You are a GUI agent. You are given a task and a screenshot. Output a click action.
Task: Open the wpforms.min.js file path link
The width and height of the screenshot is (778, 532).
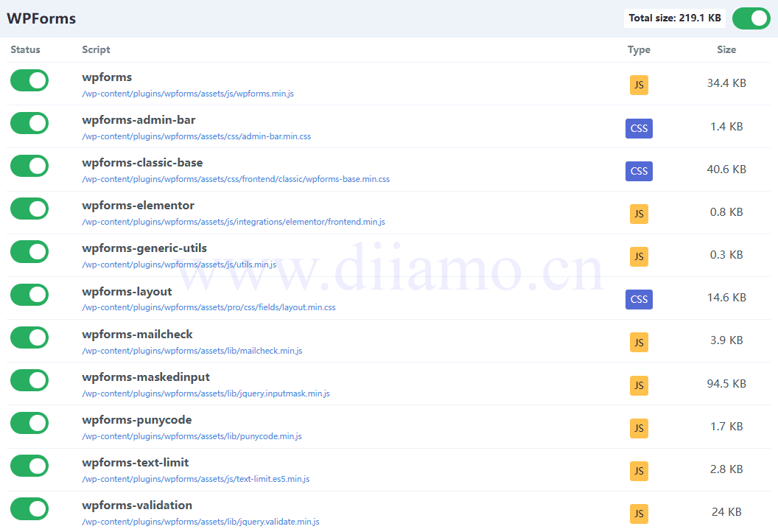pos(188,94)
